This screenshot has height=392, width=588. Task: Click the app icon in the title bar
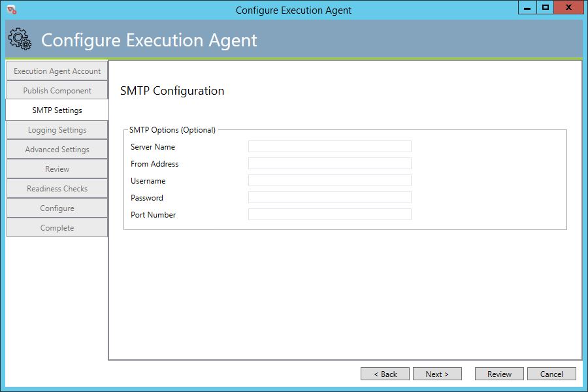[x=12, y=10]
